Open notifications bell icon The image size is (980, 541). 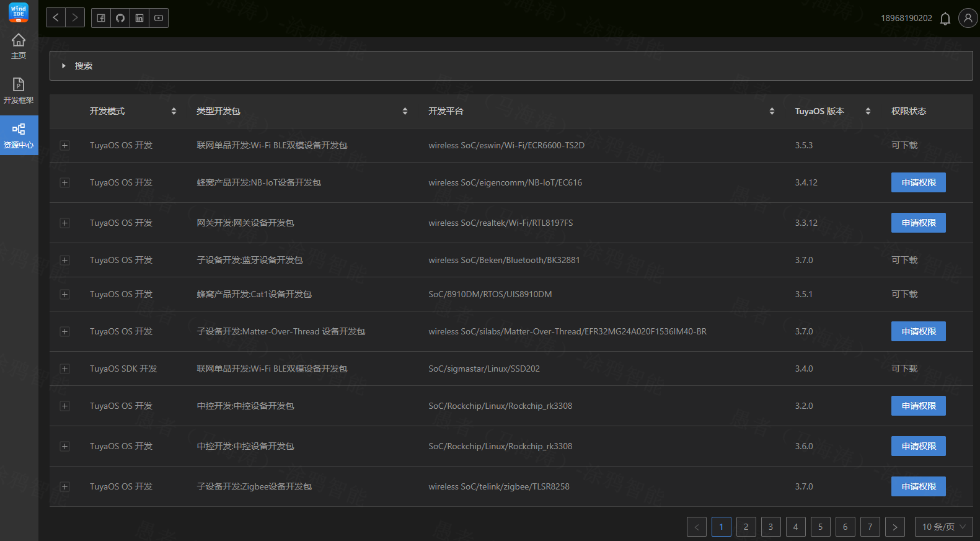point(945,19)
